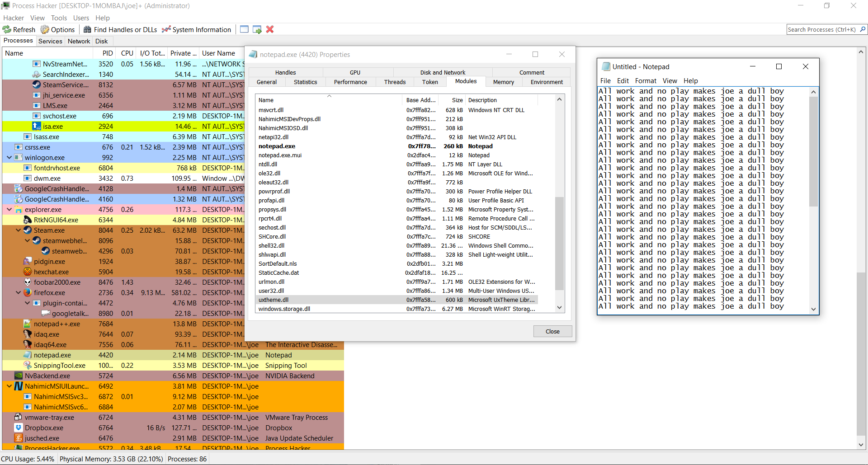The width and height of the screenshot is (868, 465).
Task: Click the find window toolbar icon
Action: (x=244, y=29)
